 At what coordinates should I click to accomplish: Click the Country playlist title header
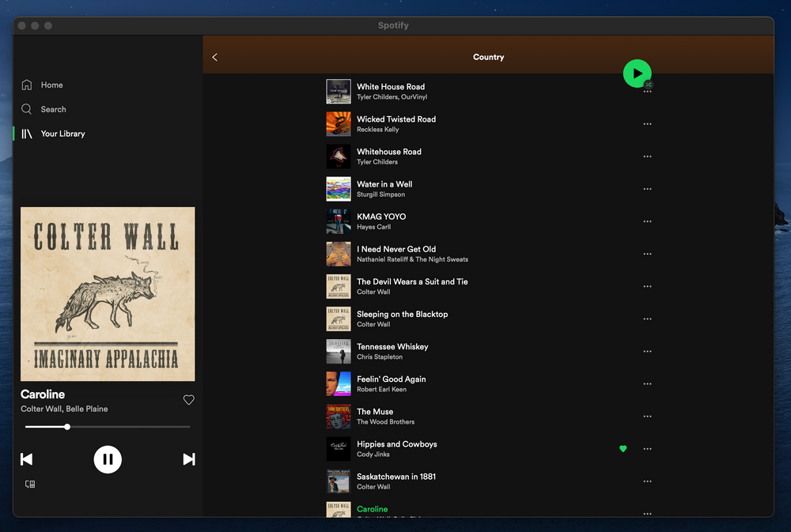coord(488,57)
